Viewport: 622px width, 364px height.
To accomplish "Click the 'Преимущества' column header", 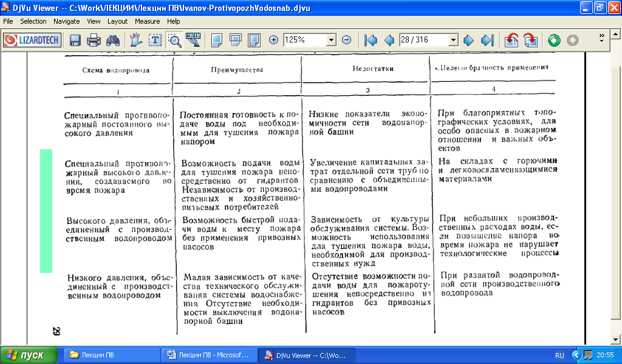I will [x=237, y=70].
